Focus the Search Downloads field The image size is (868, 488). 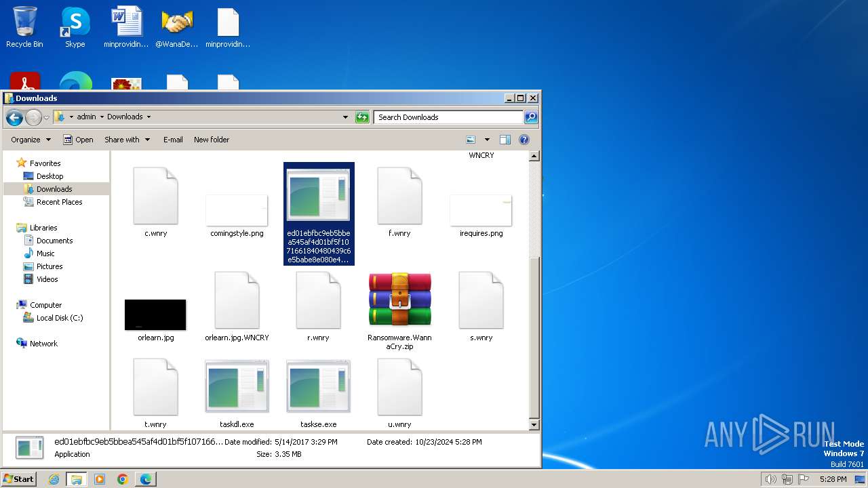pos(448,117)
